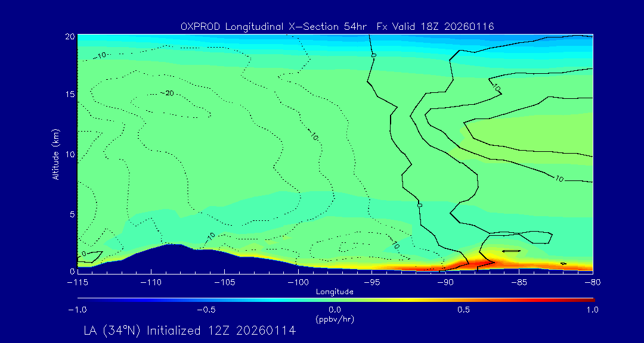
Task: Click the colorbar label 0.5
Action: pyautogui.click(x=464, y=310)
